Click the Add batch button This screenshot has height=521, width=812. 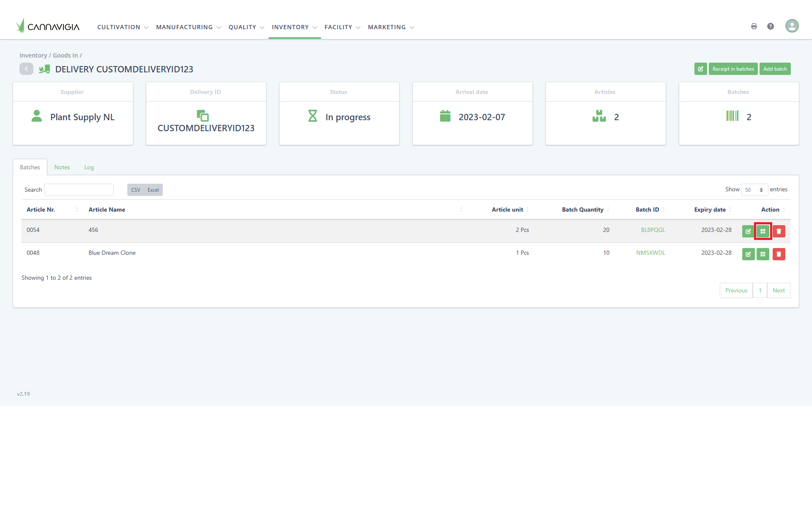(775, 69)
